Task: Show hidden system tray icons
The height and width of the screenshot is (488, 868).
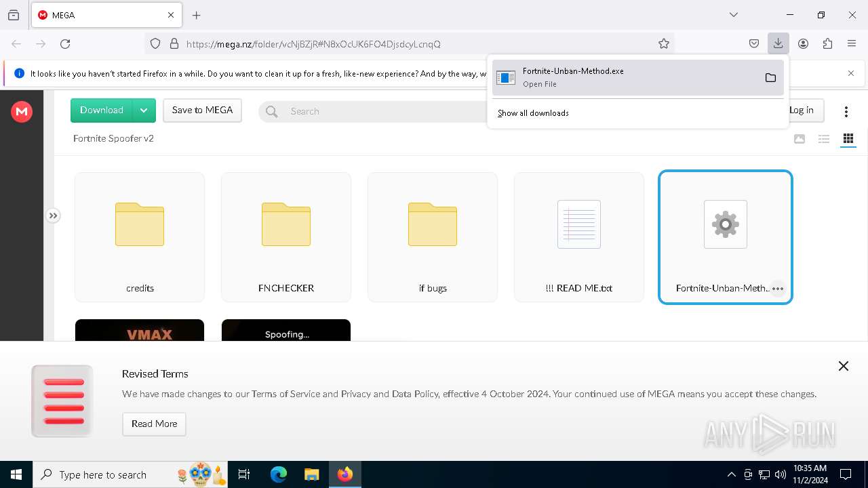Action: tap(732, 474)
